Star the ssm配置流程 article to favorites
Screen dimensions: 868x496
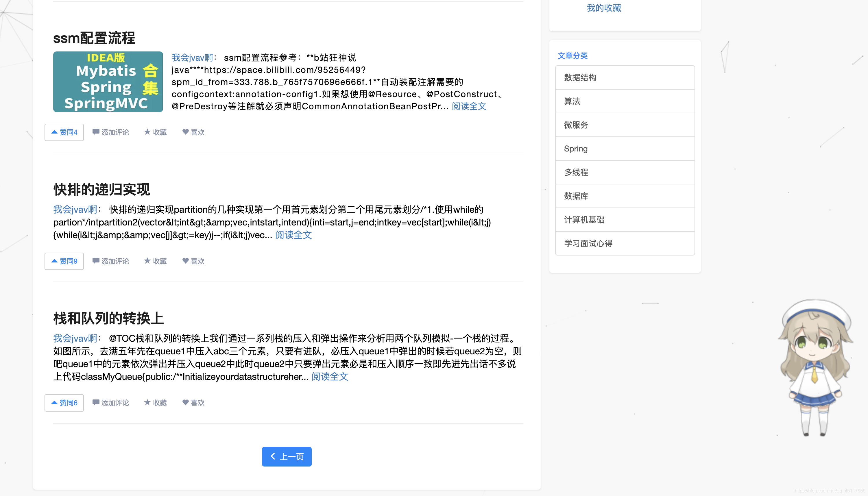155,132
